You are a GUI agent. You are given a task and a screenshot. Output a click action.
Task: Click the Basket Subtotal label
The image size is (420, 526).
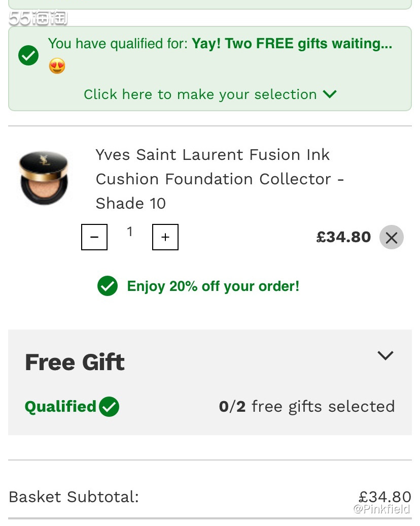pos(74,497)
